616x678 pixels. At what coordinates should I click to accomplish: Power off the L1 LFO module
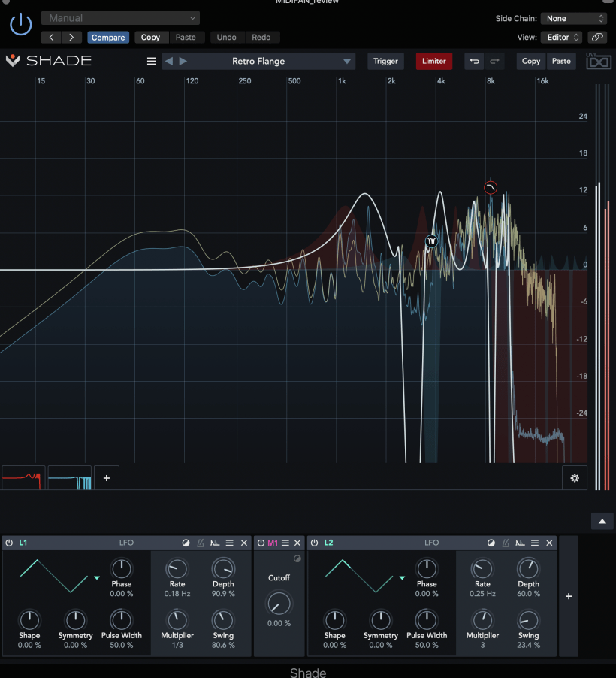coord(9,543)
